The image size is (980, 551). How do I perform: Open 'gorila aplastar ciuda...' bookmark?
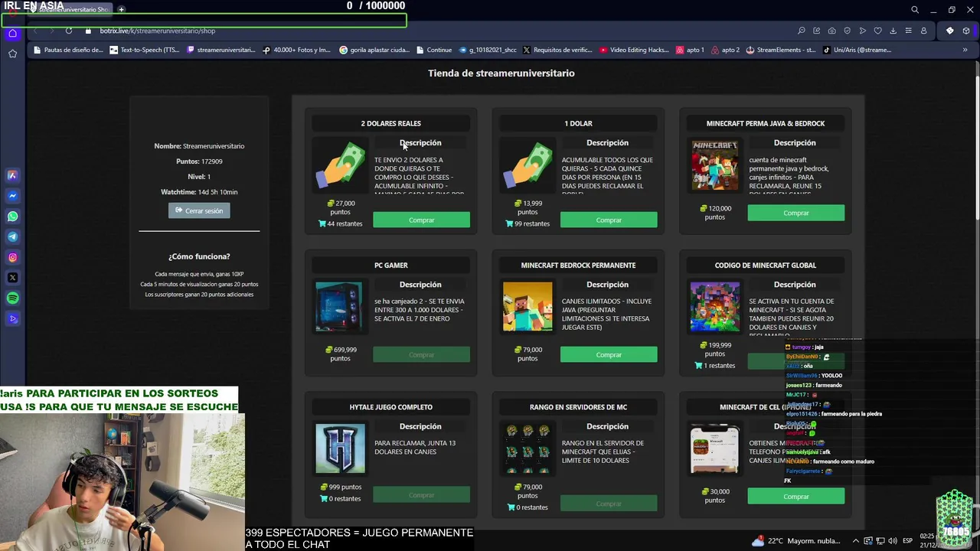pos(374,50)
